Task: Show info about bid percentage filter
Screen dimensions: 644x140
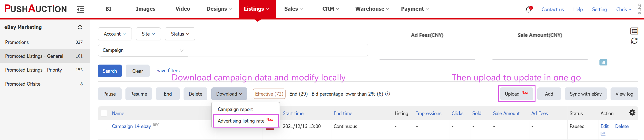Action: (387, 94)
